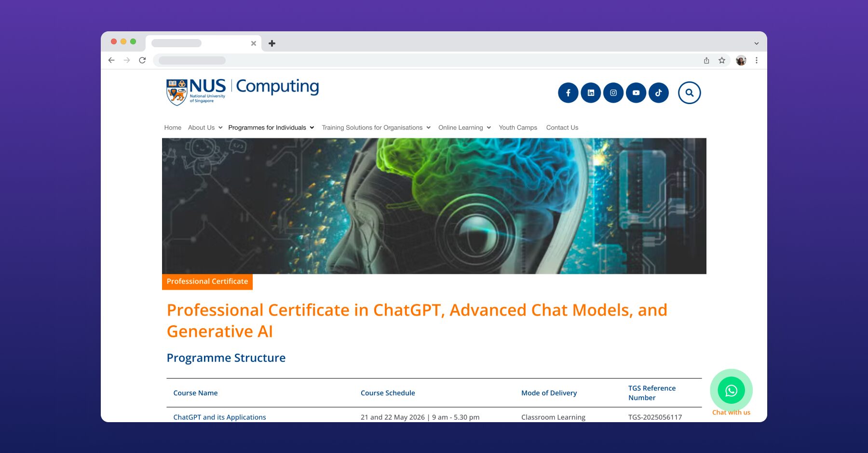
Task: Open the ChatGPT and its Applications course link
Action: [x=219, y=417]
